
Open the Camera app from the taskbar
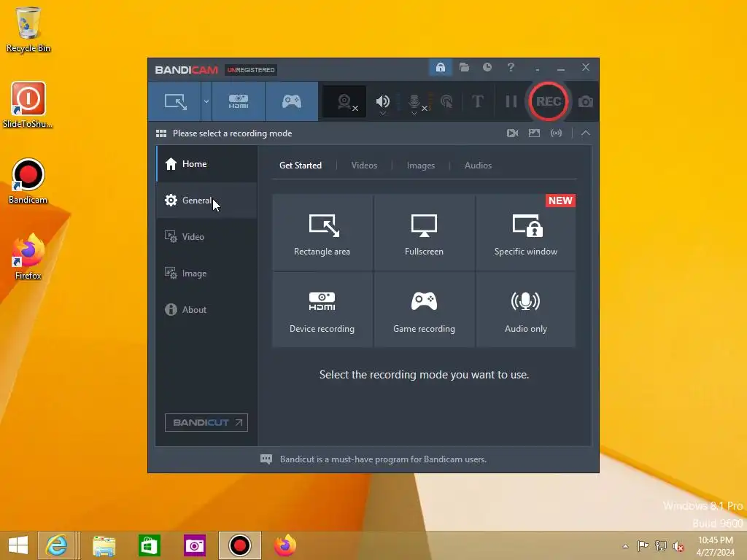point(194,545)
